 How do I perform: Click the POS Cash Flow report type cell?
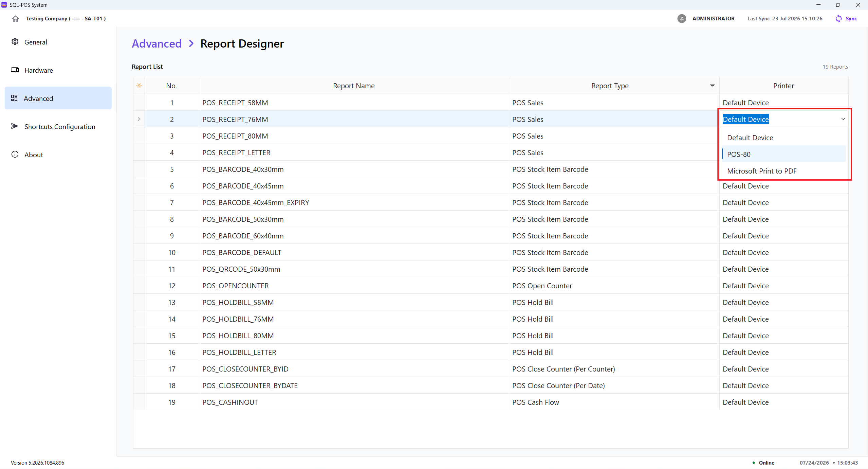pyautogui.click(x=614, y=402)
